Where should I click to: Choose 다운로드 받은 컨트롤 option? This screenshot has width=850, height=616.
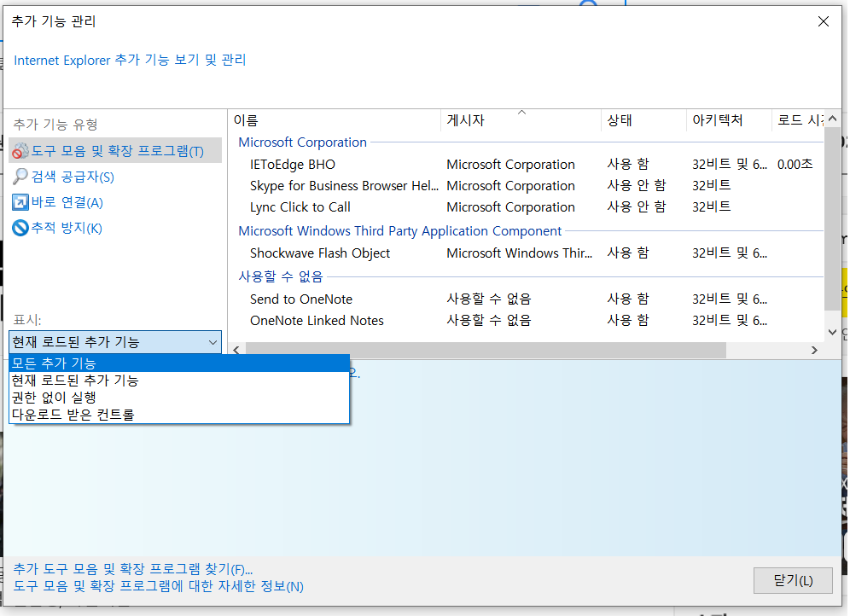179,415
